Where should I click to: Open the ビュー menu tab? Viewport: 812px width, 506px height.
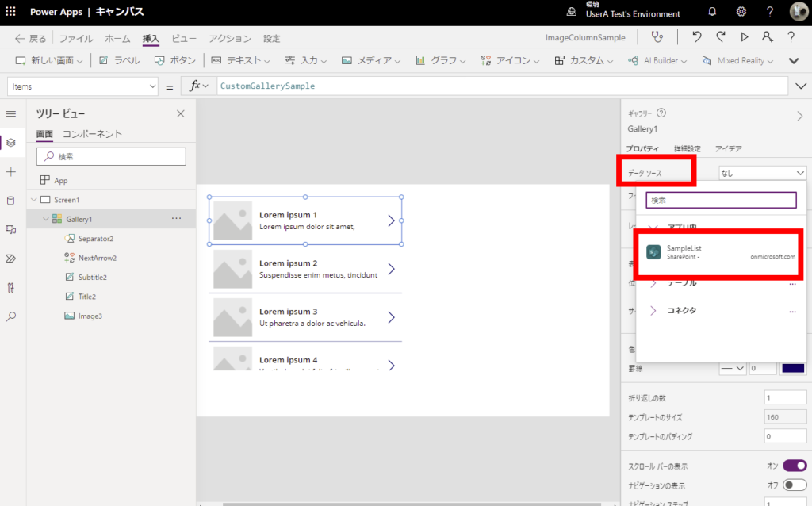184,38
